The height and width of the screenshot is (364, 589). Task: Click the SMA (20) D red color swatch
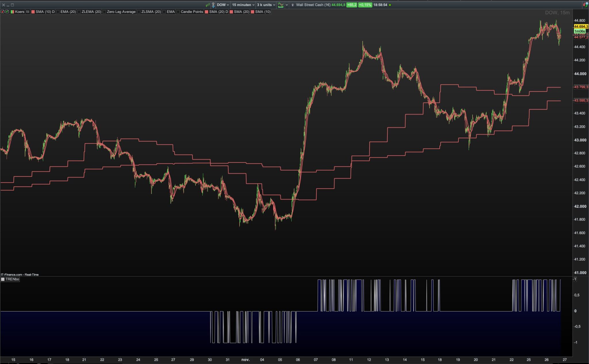(206, 12)
